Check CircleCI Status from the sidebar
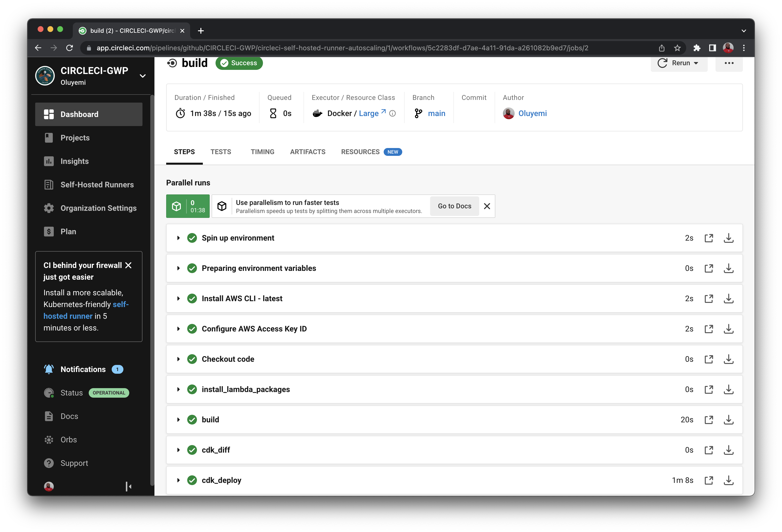This screenshot has height=532, width=782. pos(72,393)
